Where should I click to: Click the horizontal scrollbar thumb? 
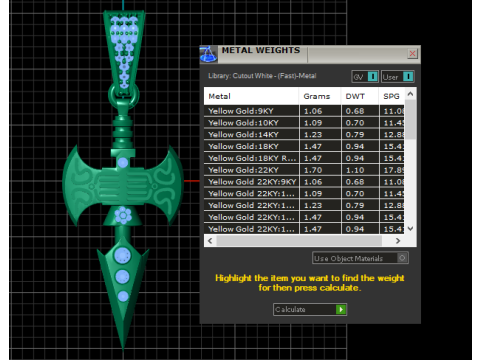pos(299,241)
